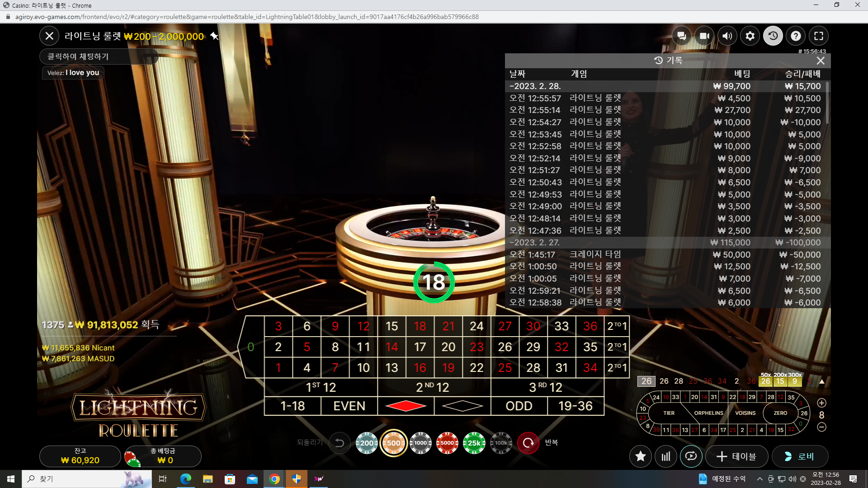Click the red repeat 반복 bet button
Image resolution: width=868 pixels, height=488 pixels.
[x=528, y=443]
